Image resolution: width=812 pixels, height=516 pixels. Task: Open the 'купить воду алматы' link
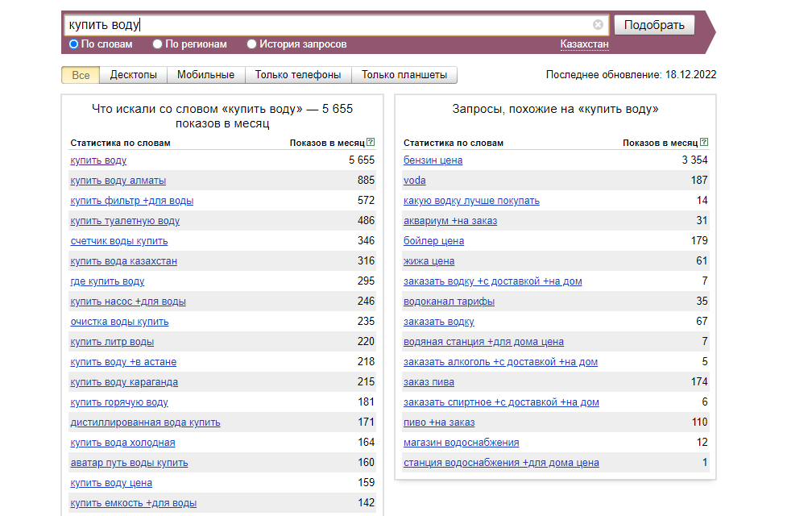click(x=118, y=181)
